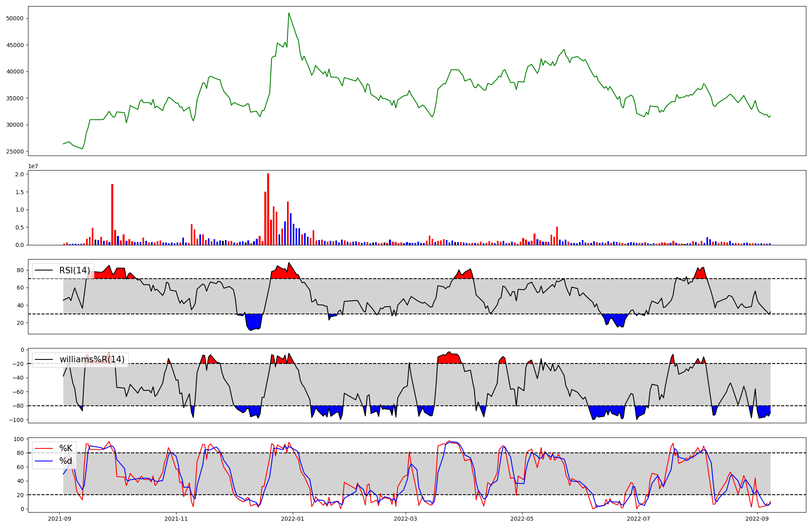Click the 1e7 volume scale label
This screenshot has height=528, width=812.
pyautogui.click(x=33, y=166)
